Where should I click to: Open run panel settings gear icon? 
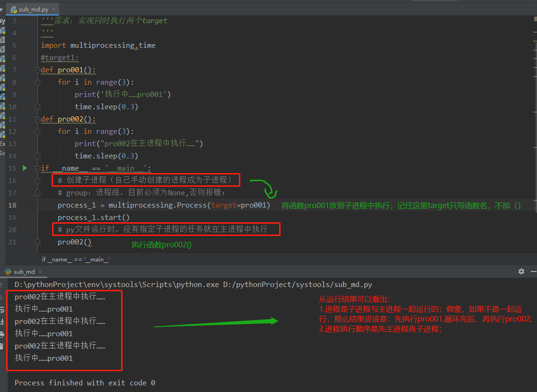(x=521, y=271)
